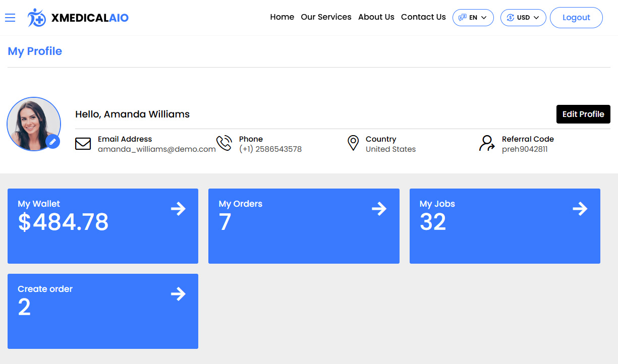Image resolution: width=618 pixels, height=364 pixels.
Task: Click the XMedicalAIO logo
Action: tap(78, 18)
